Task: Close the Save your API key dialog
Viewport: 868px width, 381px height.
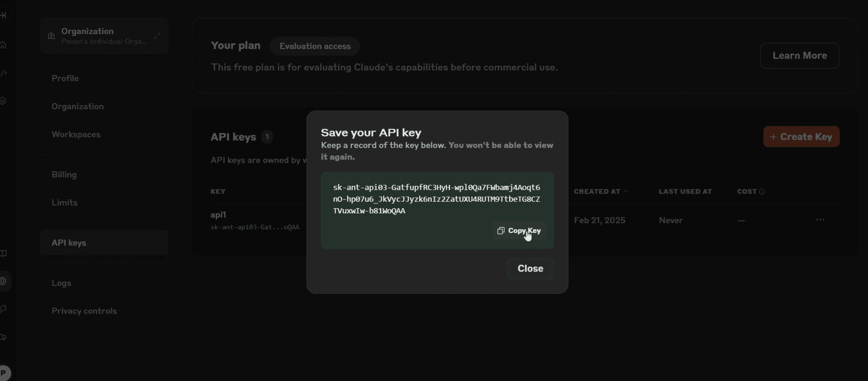Action: tap(530, 268)
